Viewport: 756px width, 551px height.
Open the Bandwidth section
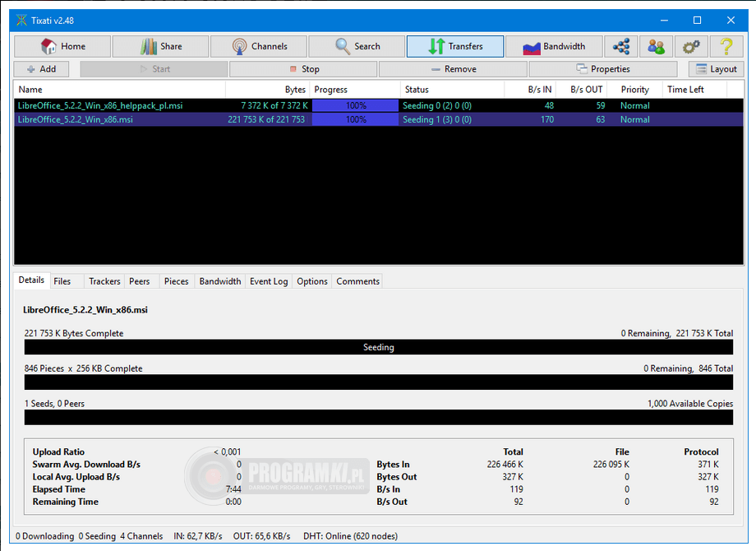click(554, 46)
